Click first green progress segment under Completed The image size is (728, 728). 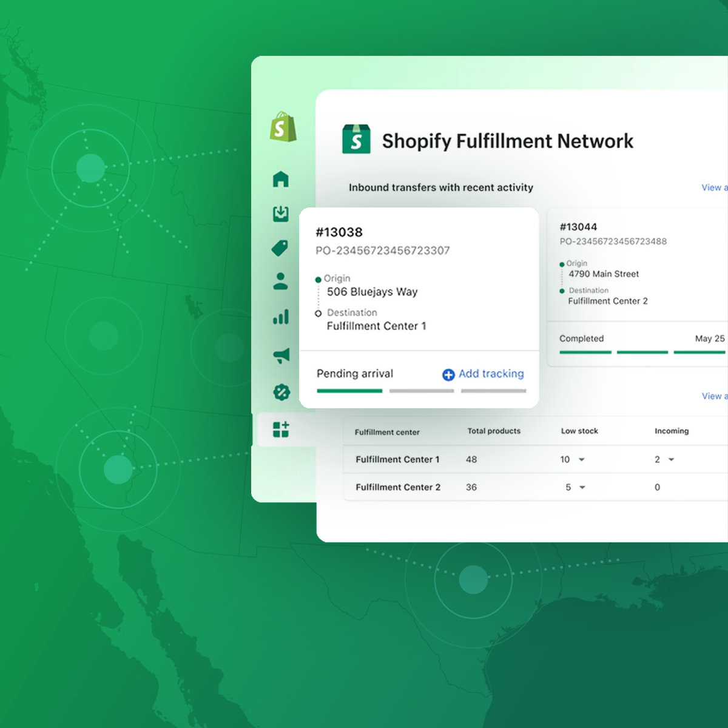[585, 352]
